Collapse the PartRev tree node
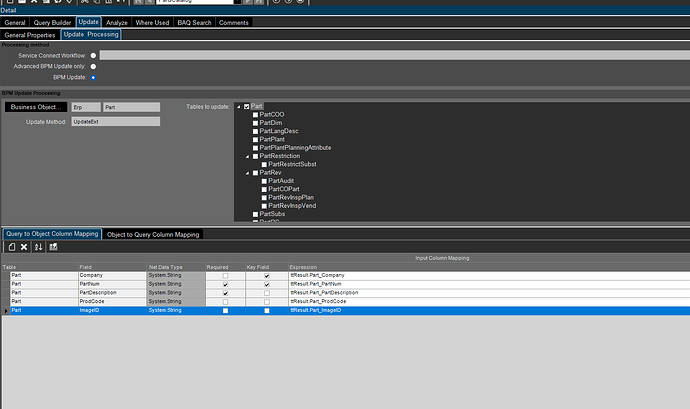The image size is (690, 409). 247,173
